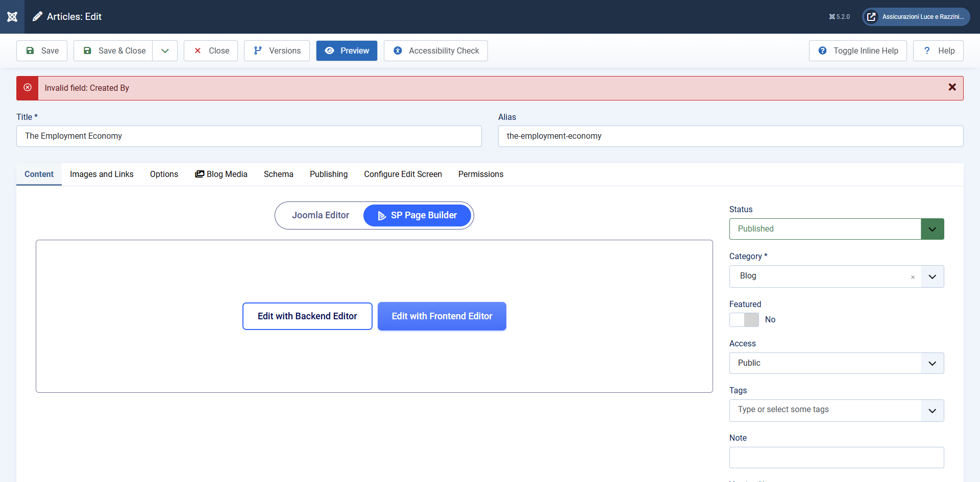The image size is (980, 482).
Task: Click the Preview eye icon
Action: tap(330, 50)
